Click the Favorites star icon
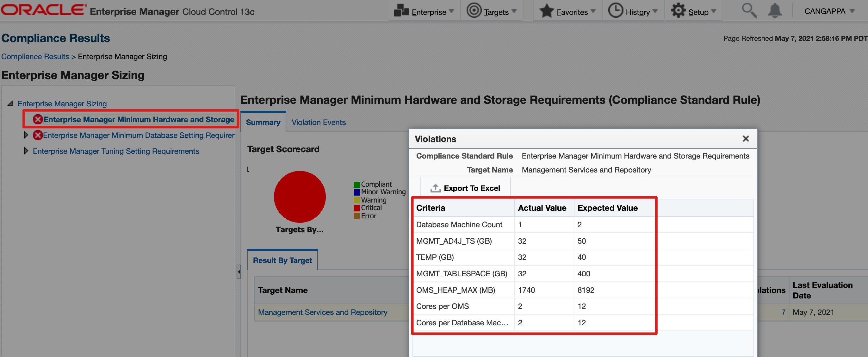The image size is (868, 357). tap(547, 10)
